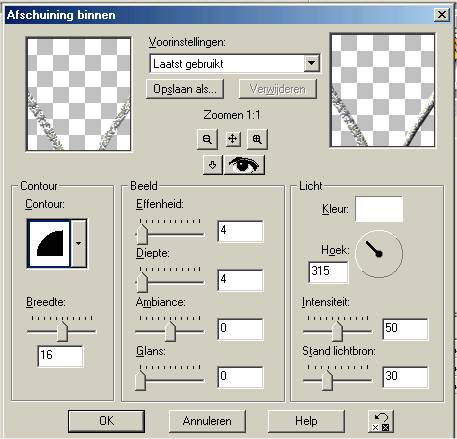Click the Effenheid value field
Screen dimensions: 457x439
[240, 231]
